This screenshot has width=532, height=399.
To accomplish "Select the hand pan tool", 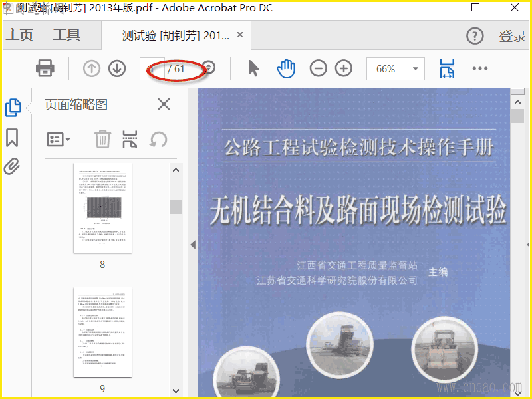I will pyautogui.click(x=286, y=68).
